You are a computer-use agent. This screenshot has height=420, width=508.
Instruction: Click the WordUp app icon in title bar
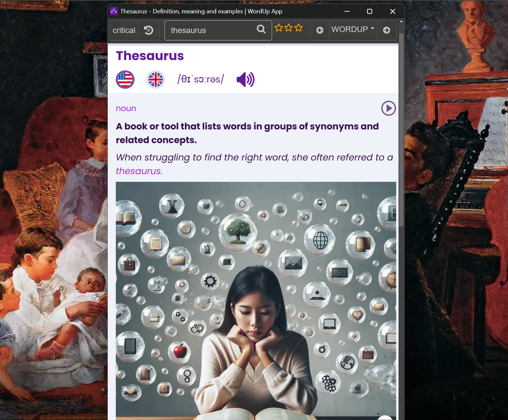tap(114, 11)
